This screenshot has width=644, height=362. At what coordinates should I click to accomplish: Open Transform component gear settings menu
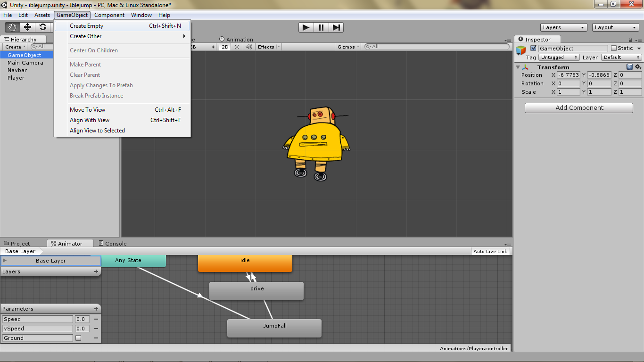tap(638, 67)
